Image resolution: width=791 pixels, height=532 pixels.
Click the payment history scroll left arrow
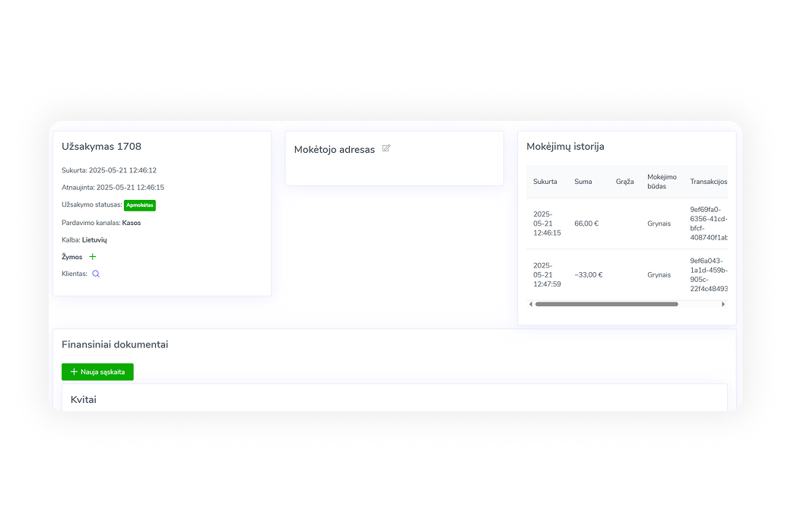click(531, 304)
